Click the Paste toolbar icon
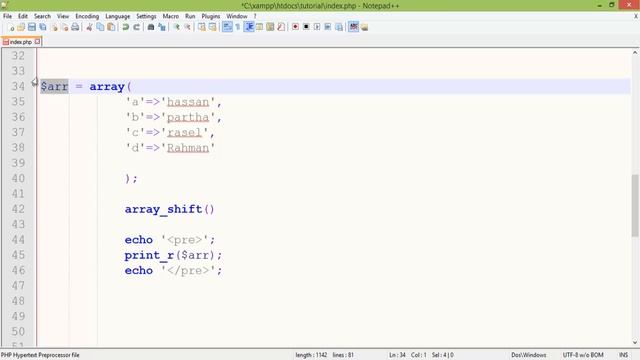The image size is (640, 360). click(111, 27)
